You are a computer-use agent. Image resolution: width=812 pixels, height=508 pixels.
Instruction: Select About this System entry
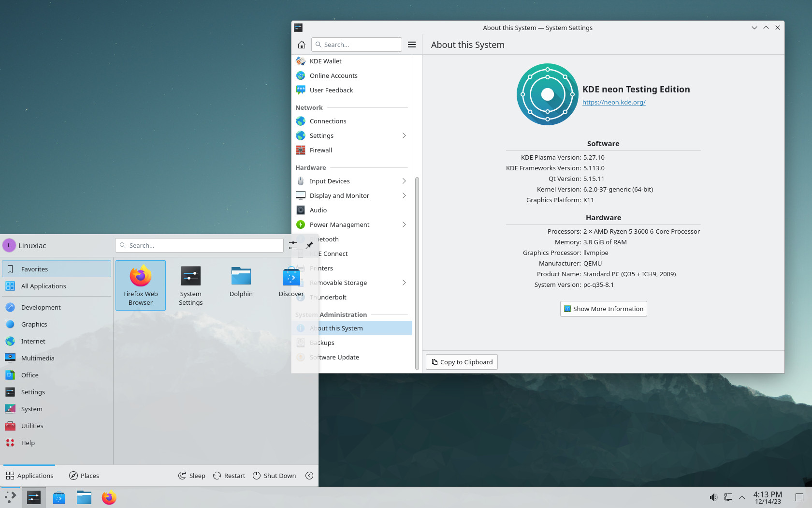[x=351, y=328]
